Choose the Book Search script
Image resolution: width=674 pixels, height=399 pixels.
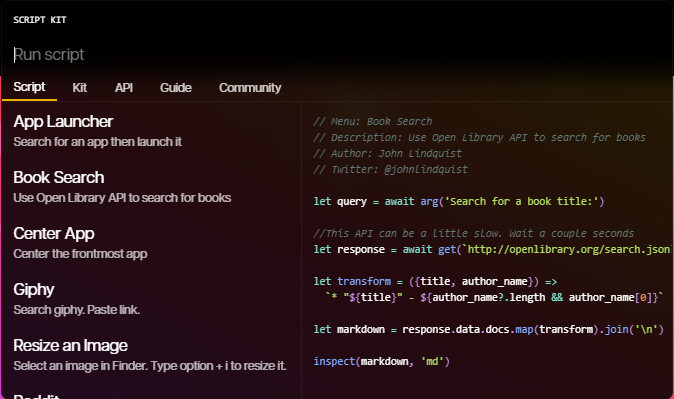(x=151, y=187)
